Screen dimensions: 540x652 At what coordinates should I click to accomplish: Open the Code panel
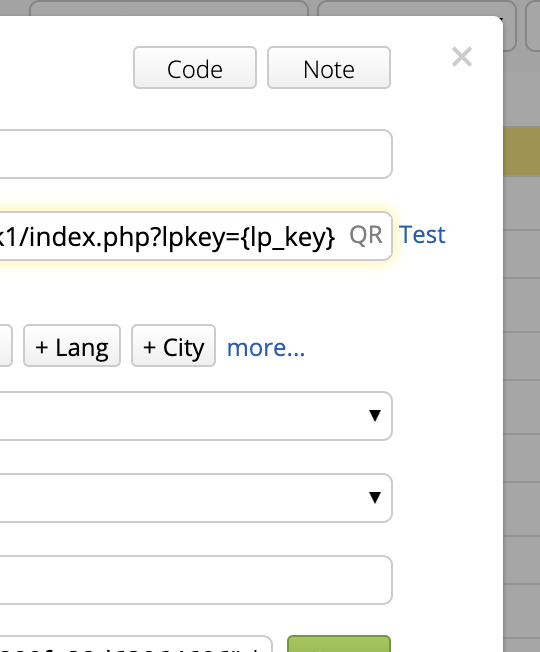(195, 68)
